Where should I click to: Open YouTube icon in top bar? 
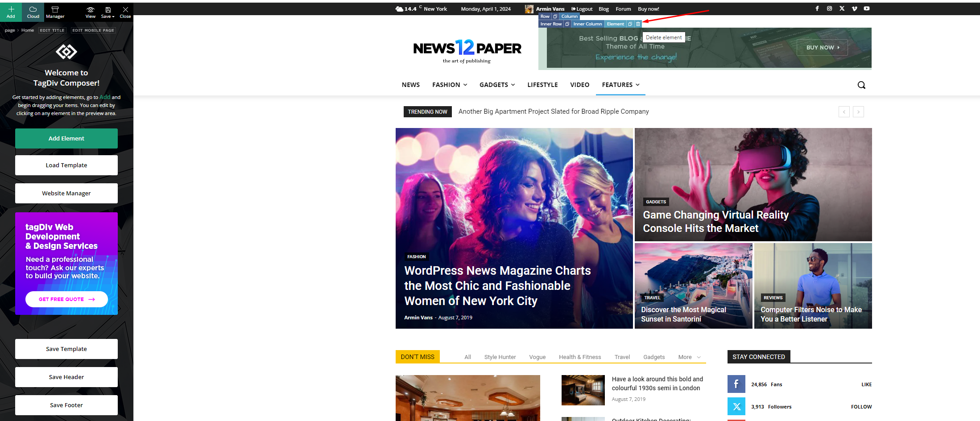[867, 8]
